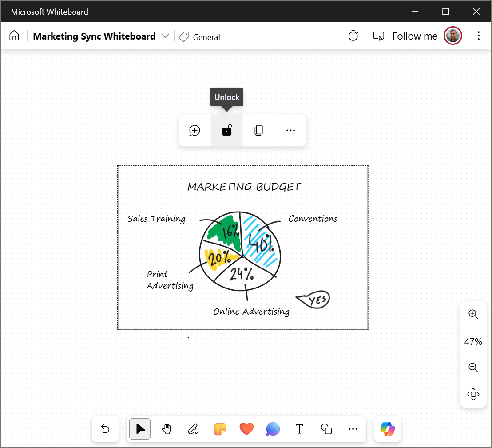Enable the Select arrow tool
Image resolution: width=492 pixels, height=448 pixels.
point(139,429)
